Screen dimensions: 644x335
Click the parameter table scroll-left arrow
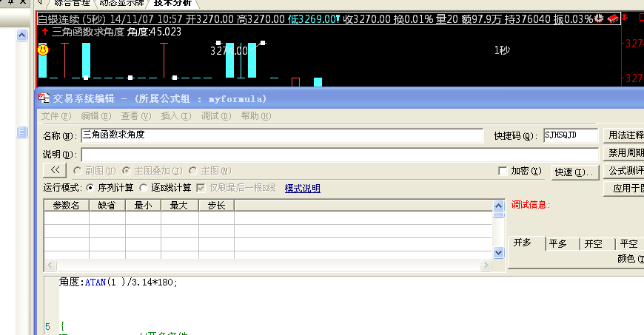[x=50, y=265]
